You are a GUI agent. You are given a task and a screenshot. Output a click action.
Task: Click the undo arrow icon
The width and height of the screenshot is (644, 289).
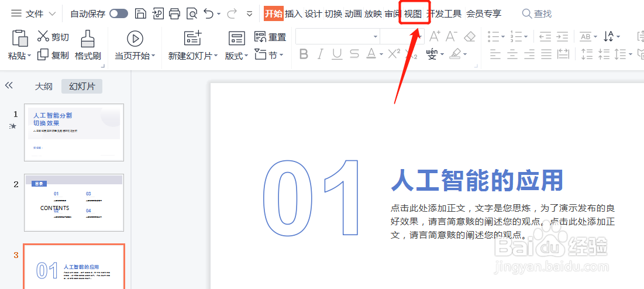click(x=209, y=14)
